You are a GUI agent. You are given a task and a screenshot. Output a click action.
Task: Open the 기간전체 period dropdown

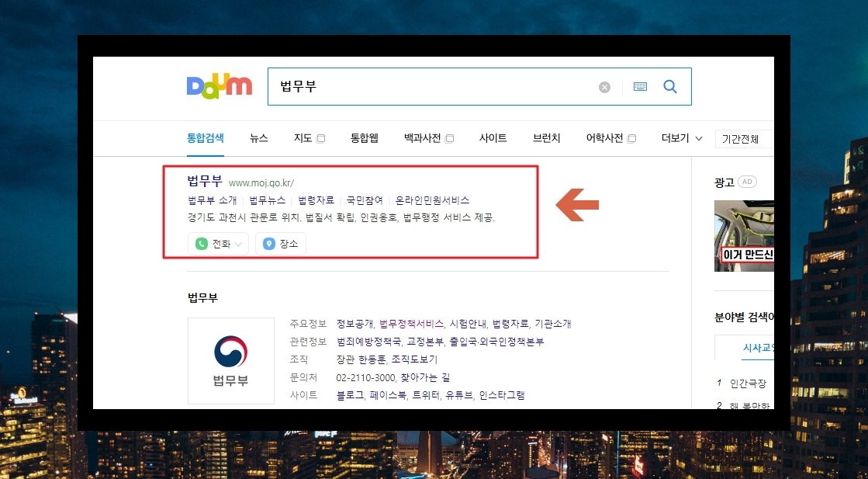pyautogui.click(x=744, y=139)
